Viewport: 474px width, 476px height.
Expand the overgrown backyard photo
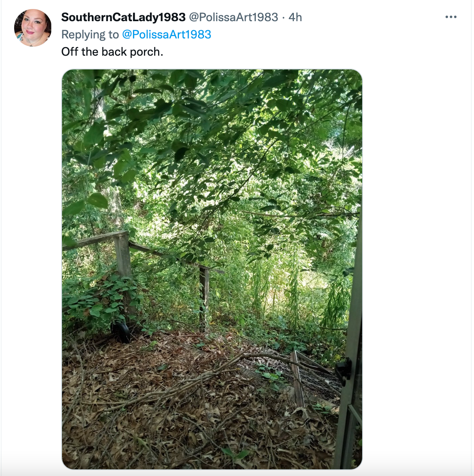[212, 269]
